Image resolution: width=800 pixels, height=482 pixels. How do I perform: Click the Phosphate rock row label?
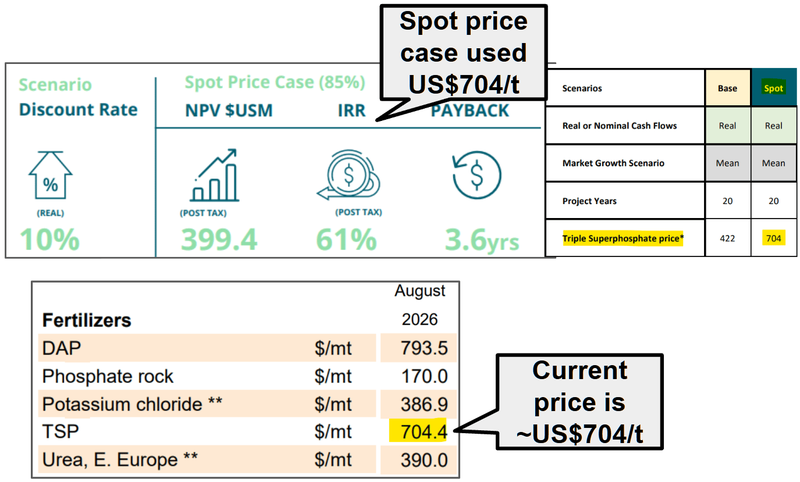[x=108, y=376]
